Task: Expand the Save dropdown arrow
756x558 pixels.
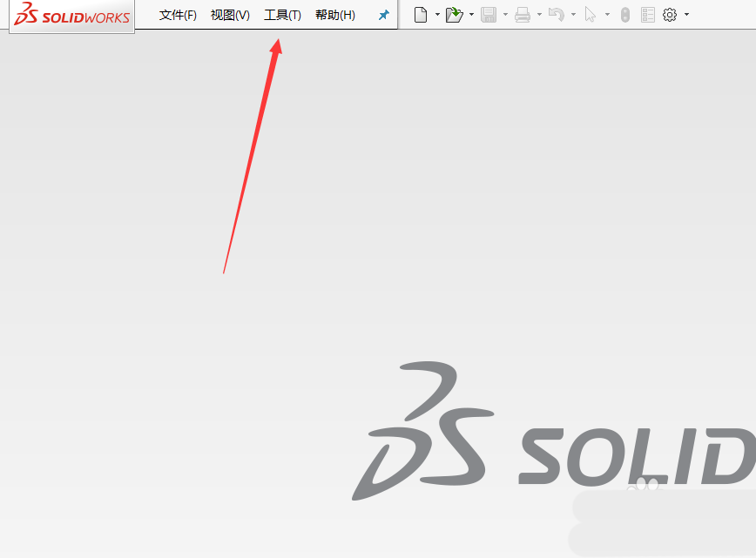Action: pyautogui.click(x=505, y=15)
